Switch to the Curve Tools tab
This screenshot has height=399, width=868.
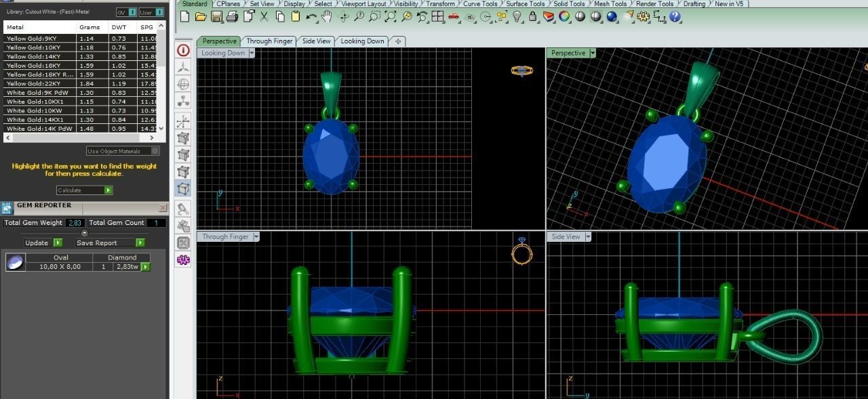(480, 4)
